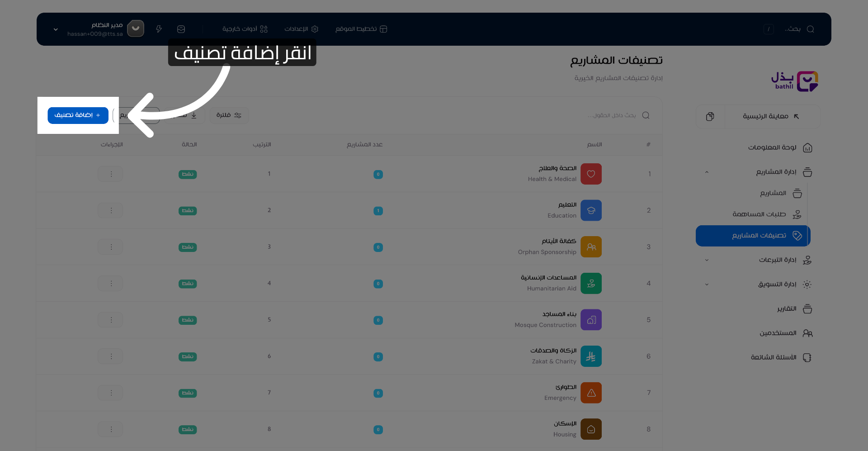
Task: Click the copy icon beside معاينة الرئيسية
Action: coord(710,116)
